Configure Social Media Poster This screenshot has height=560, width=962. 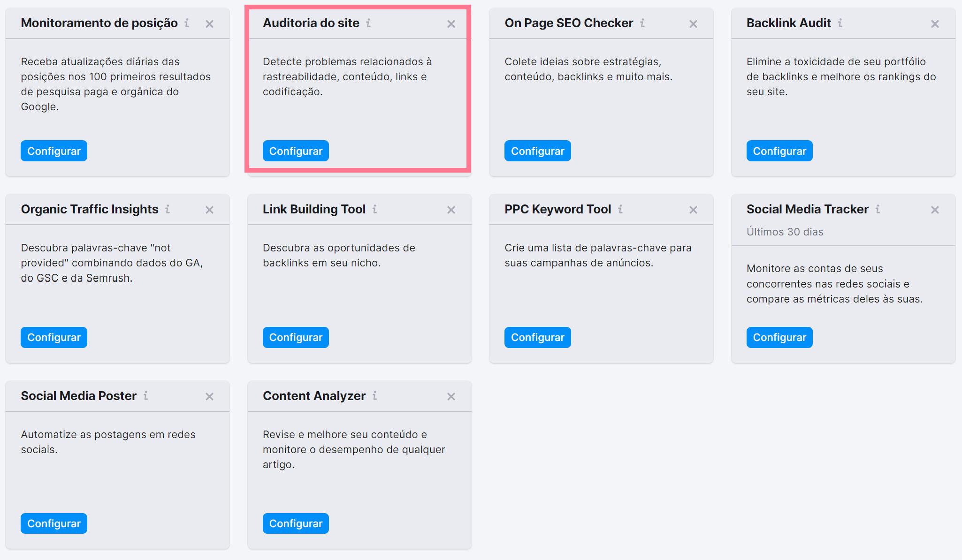tap(53, 523)
